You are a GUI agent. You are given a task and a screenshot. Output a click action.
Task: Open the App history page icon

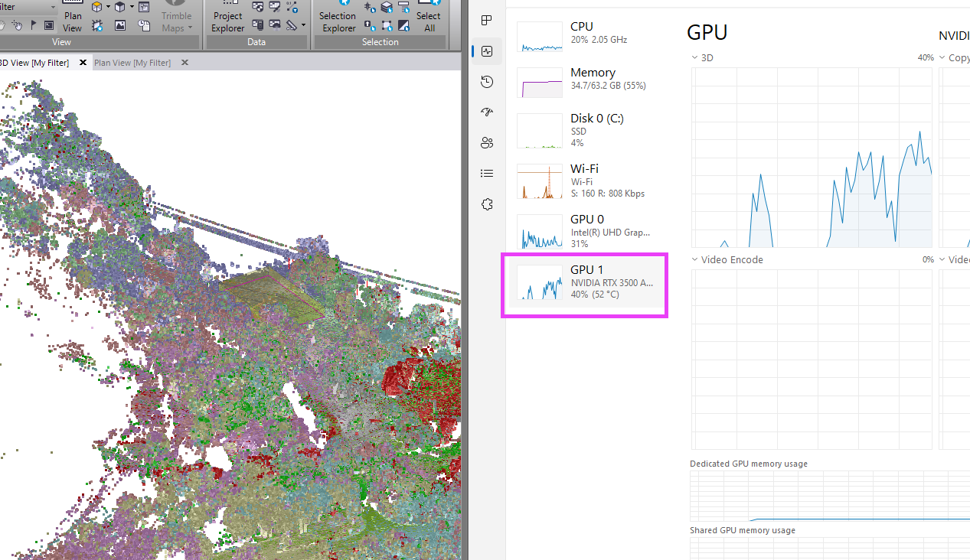[x=487, y=82]
